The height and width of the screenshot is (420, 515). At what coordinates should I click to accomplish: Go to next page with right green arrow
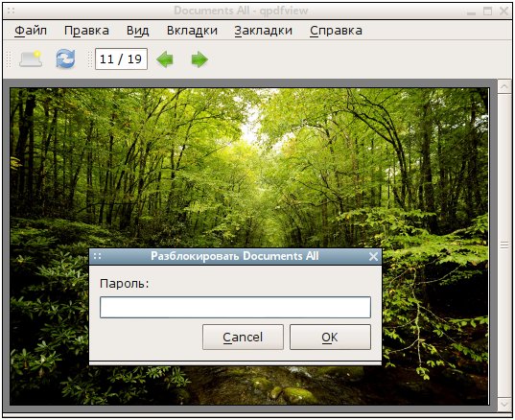tap(199, 59)
